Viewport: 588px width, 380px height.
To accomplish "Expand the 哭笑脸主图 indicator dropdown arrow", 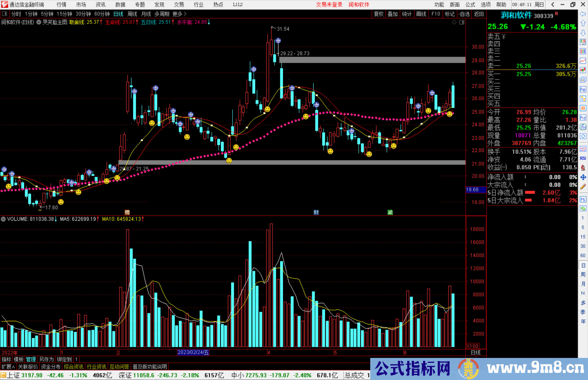I will (x=39, y=22).
